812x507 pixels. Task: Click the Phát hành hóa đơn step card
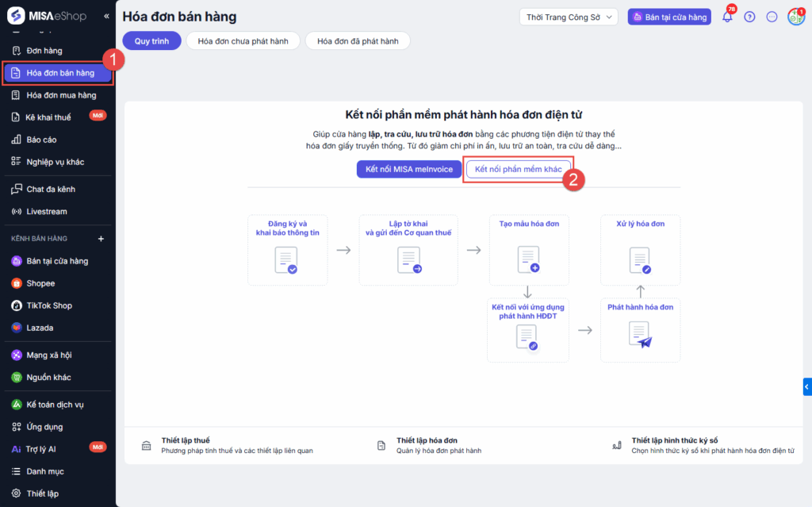[640, 330]
